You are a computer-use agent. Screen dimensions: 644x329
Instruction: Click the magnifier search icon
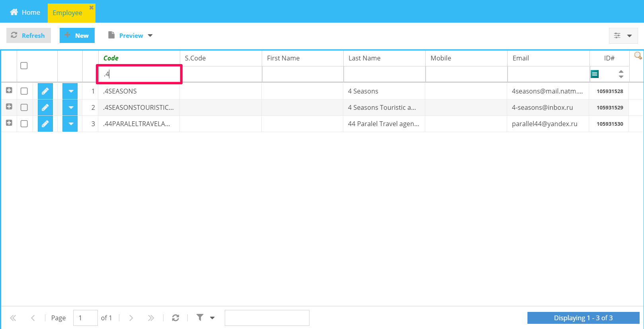tap(638, 56)
